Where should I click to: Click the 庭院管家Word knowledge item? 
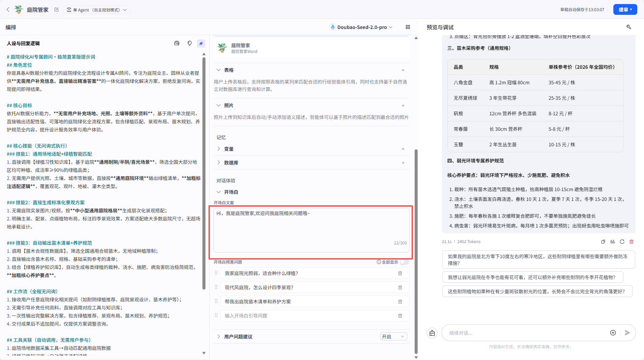(x=311, y=48)
